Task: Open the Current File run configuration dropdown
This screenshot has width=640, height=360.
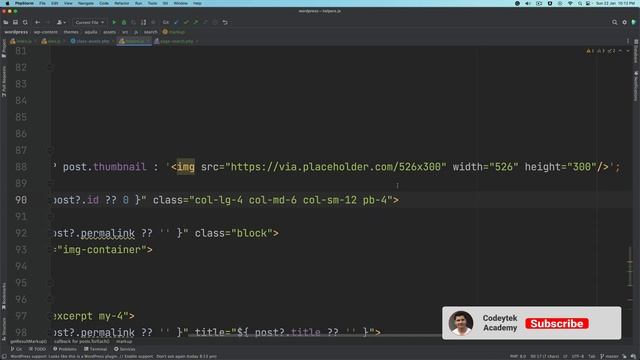Action: tap(89, 22)
